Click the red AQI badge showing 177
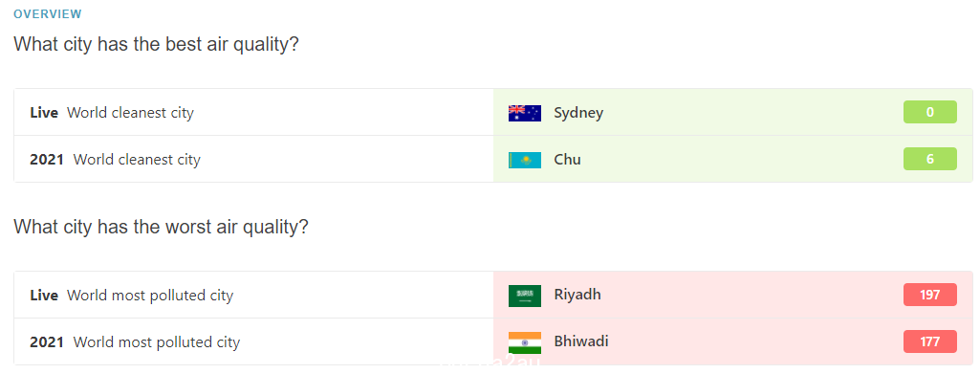The height and width of the screenshot is (374, 980). pyautogui.click(x=930, y=341)
